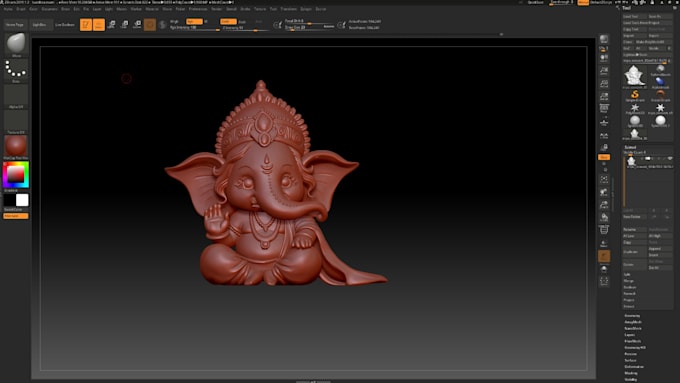The image size is (680, 383).
Task: Select the Move transform tool in top shelf
Action: click(x=111, y=25)
